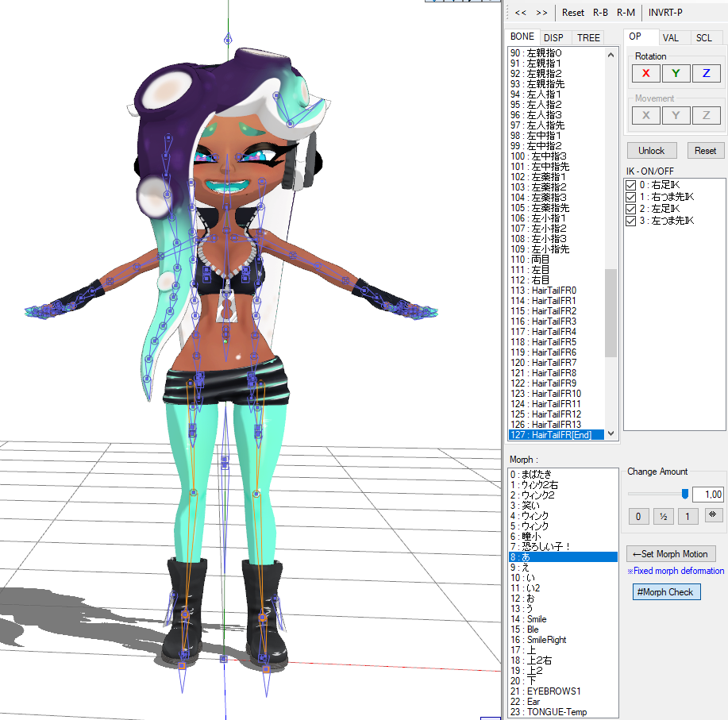Select bone 112 : 右目
This screenshot has width=728, height=720.
[557, 280]
